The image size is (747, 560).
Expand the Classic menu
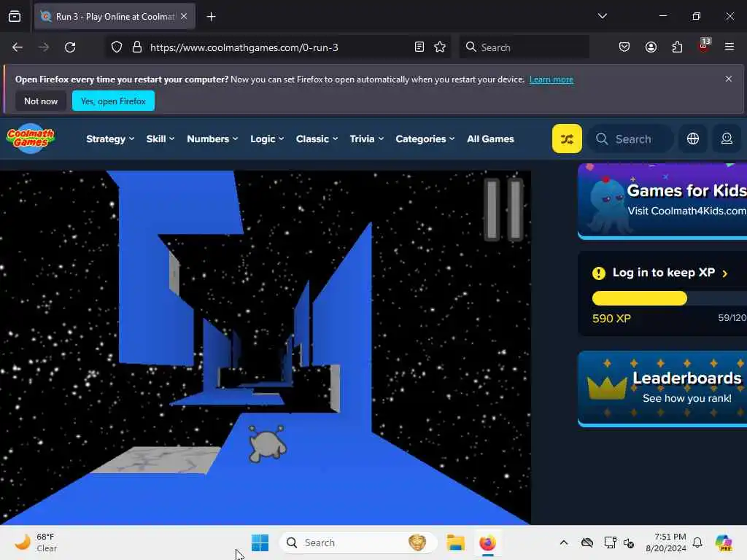[317, 139]
